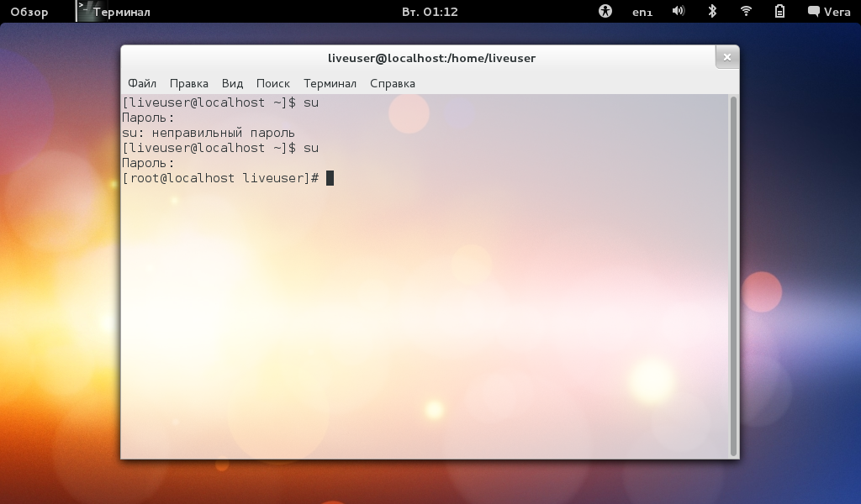This screenshot has width=861, height=504.
Task: Open the Справка menu
Action: 393,83
